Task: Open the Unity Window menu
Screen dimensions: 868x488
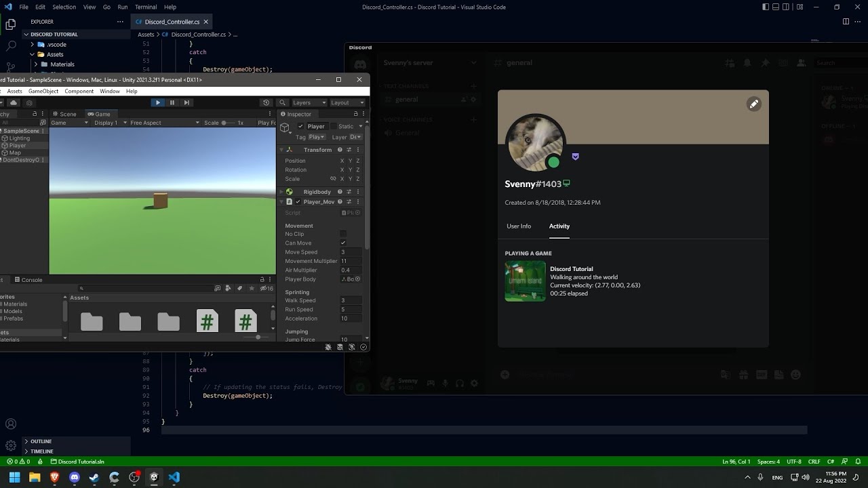Action: 110,91
